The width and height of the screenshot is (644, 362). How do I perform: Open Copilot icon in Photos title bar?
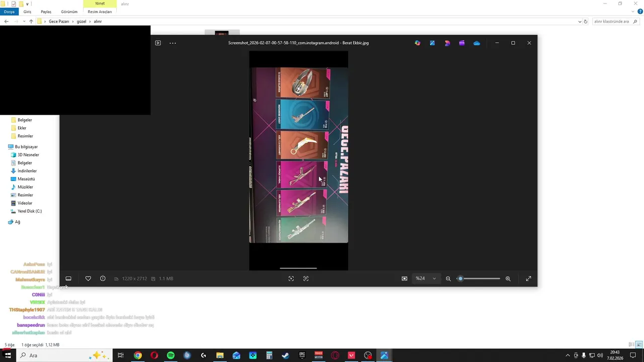click(418, 43)
